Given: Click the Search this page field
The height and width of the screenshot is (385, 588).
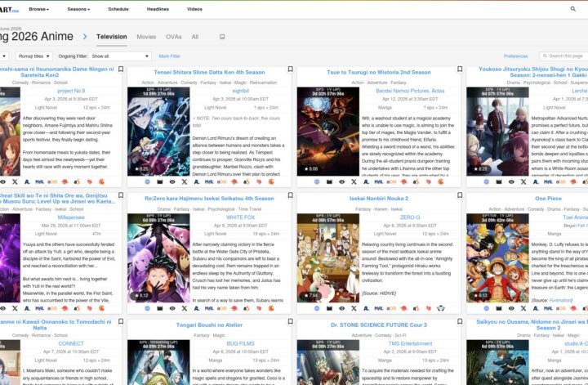Looking at the screenshot, I should [563, 56].
